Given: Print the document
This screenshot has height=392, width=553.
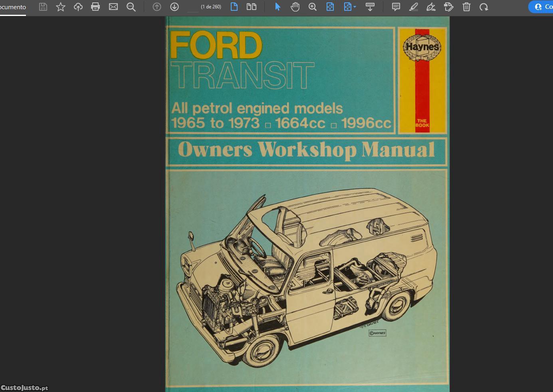Looking at the screenshot, I should coord(95,7).
